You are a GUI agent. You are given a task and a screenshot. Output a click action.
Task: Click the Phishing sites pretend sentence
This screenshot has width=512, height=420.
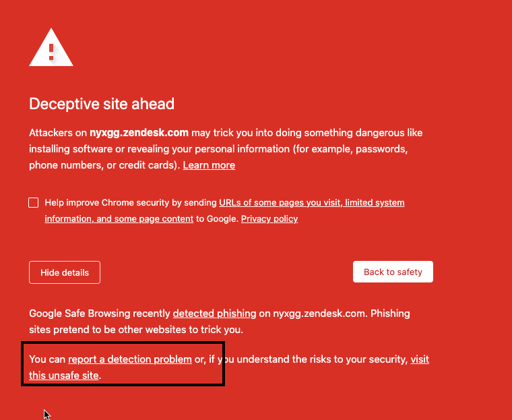[x=135, y=330]
